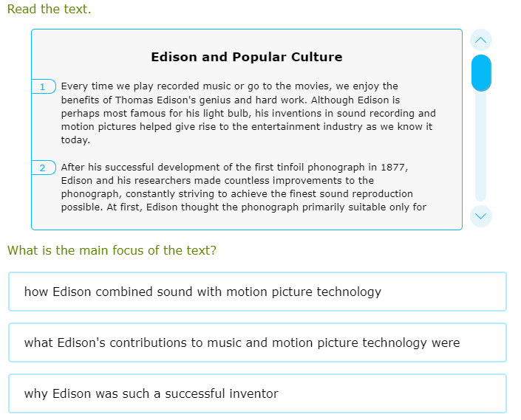This screenshot has height=420, width=521.
Task: Click the empty scrollbar track below the thumb
Action: 481,148
